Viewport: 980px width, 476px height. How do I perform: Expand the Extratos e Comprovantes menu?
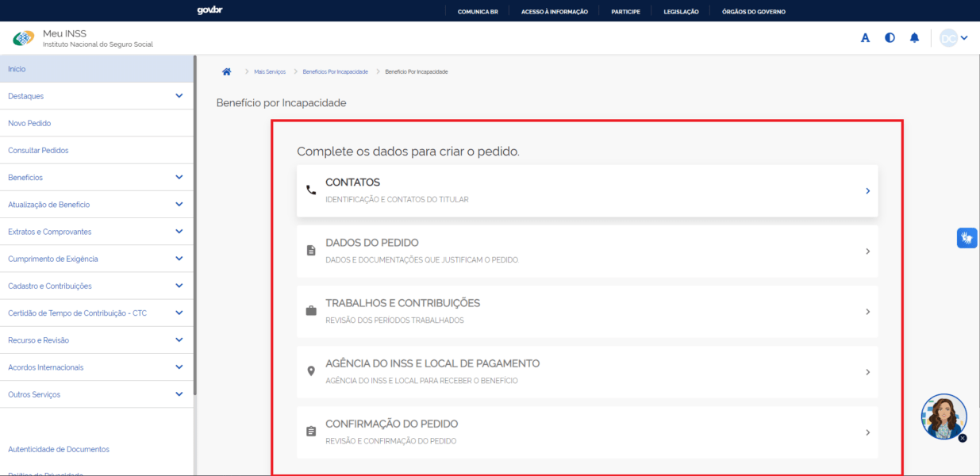179,232
